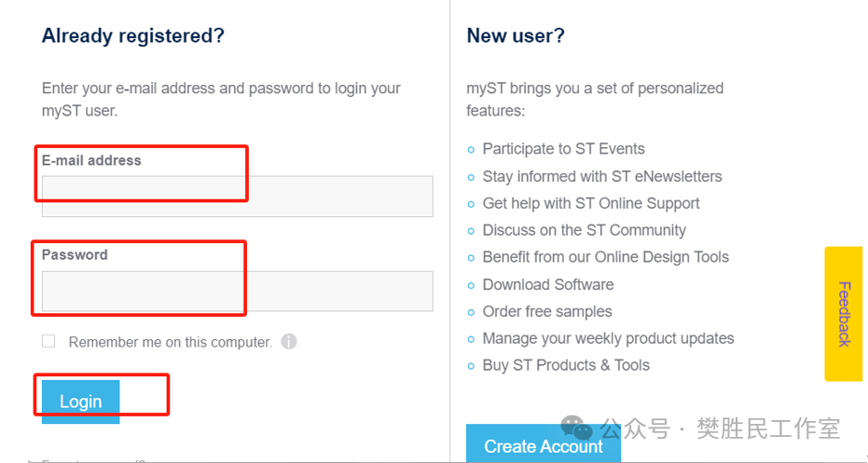Screen dimensions: 868x463
Task: Click the bullet beside Download Software
Action: click(x=471, y=285)
